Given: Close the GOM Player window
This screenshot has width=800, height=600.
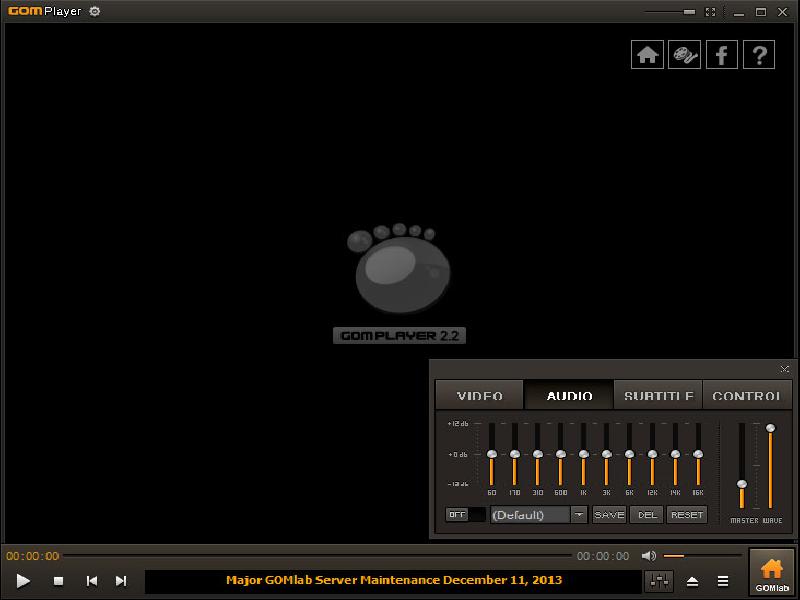Looking at the screenshot, I should point(782,12).
